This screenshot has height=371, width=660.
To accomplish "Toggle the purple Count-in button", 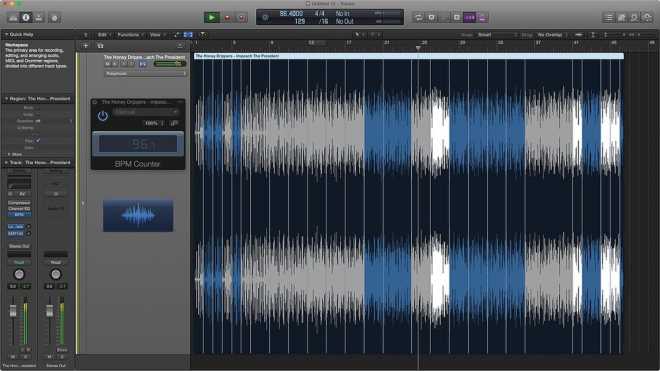I will pyautogui.click(x=469, y=17).
